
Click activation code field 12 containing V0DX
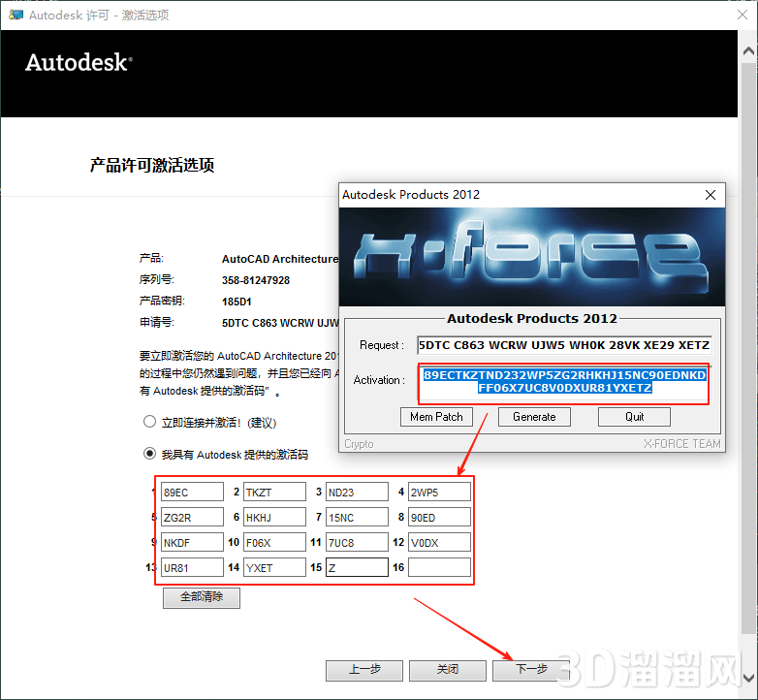pyautogui.click(x=439, y=542)
